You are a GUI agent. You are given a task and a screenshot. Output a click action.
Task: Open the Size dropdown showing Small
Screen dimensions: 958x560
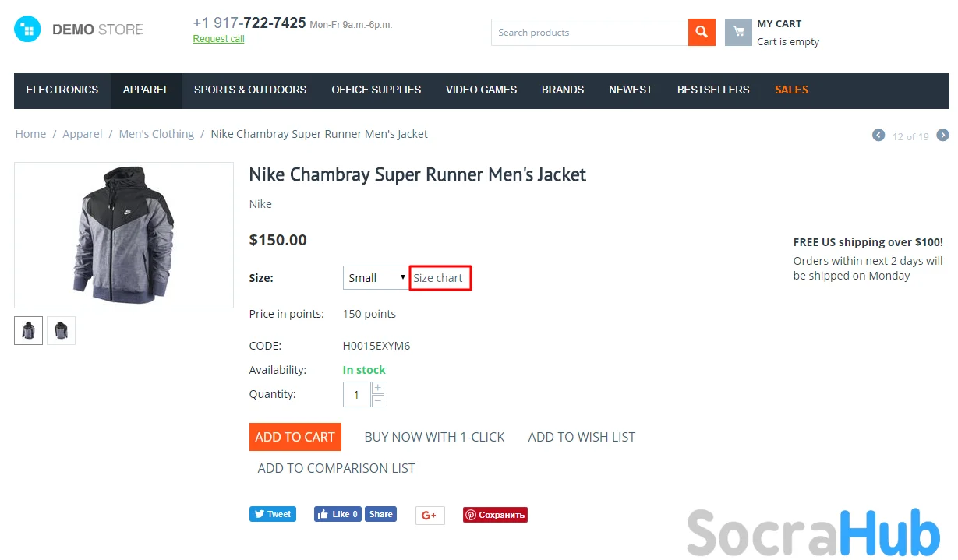[376, 278]
